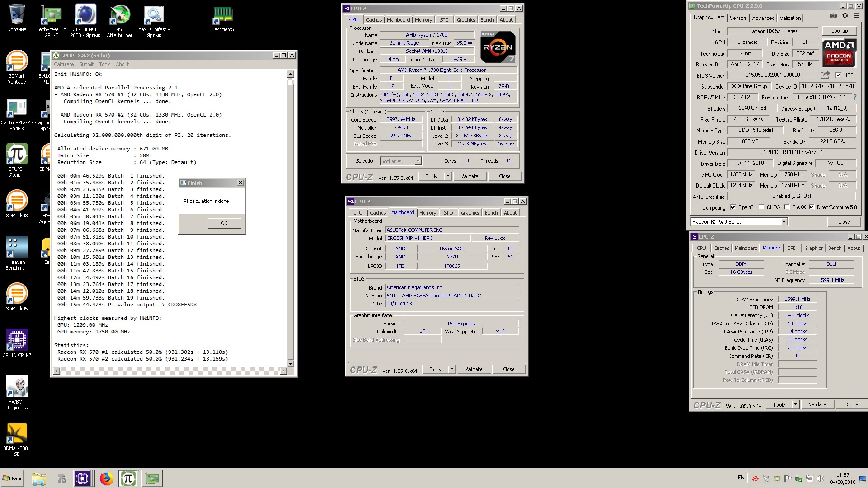Open CPUID CPU-Z desktop icon

click(17, 344)
